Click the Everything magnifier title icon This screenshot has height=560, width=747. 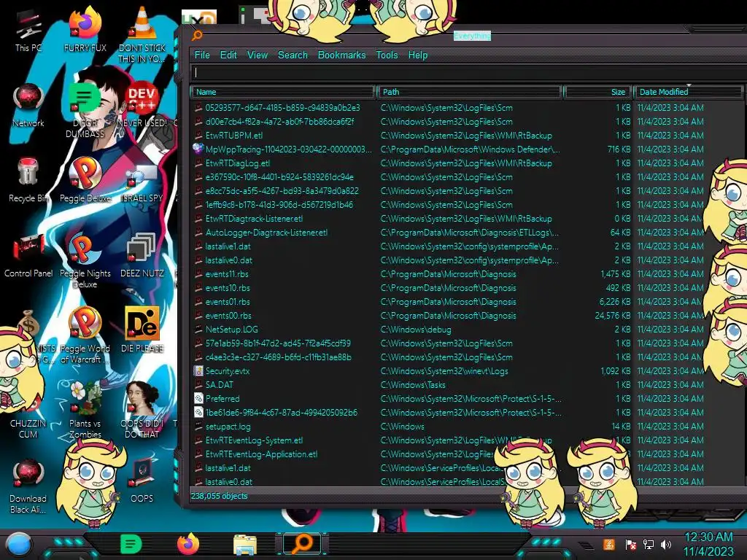click(197, 35)
